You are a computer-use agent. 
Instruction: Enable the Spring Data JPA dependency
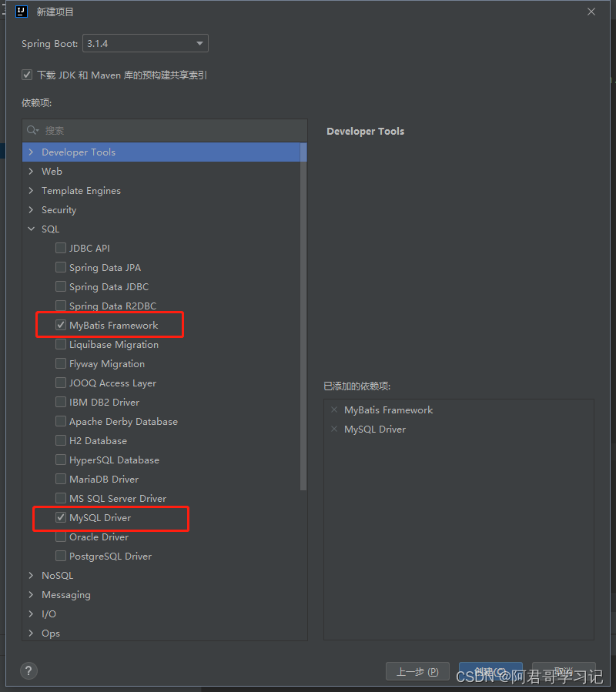[x=61, y=267]
